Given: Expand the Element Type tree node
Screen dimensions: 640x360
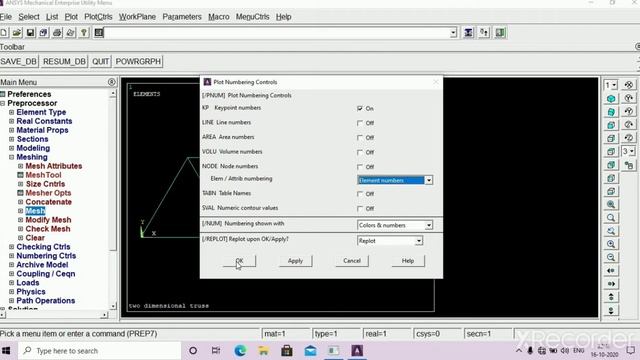Looking at the screenshot, I should coord(11,112).
